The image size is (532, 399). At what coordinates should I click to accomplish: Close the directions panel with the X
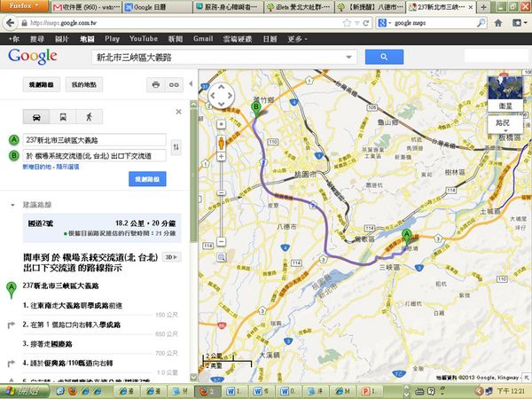[179, 112]
